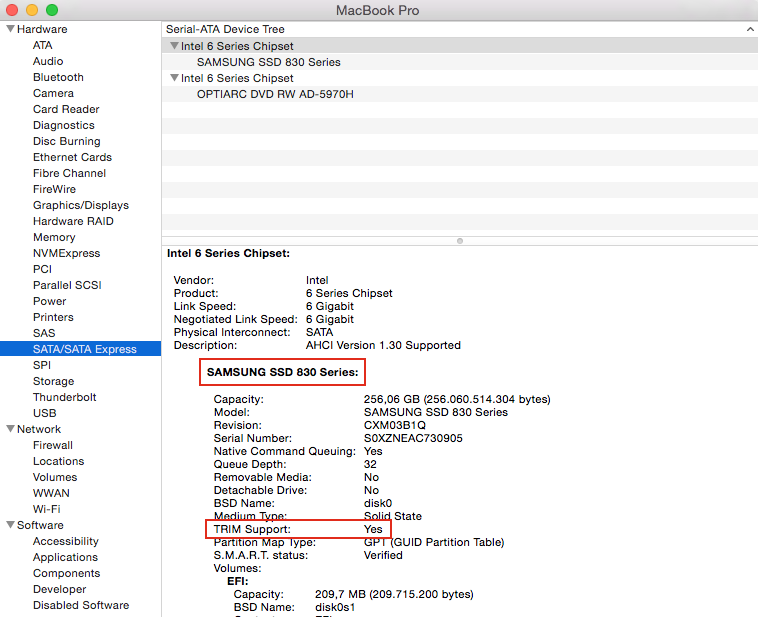Select Camera in the sidebar
This screenshot has height=617, width=758.
[53, 93]
